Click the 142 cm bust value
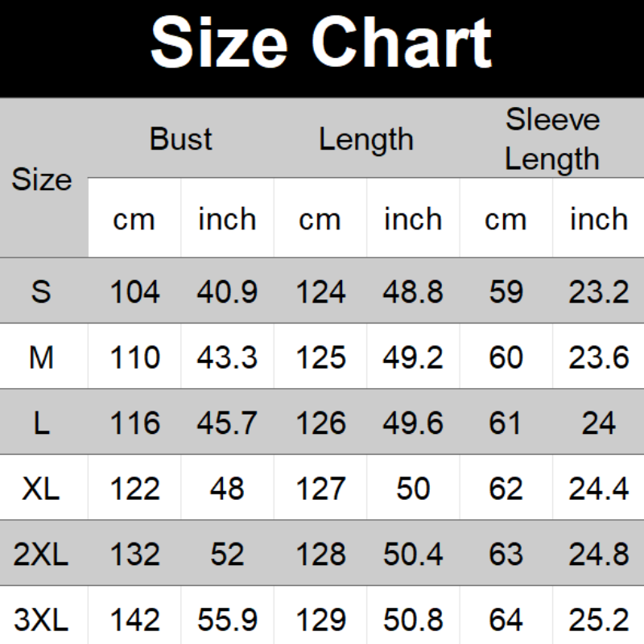The width and height of the screenshot is (644, 644). tap(134, 620)
